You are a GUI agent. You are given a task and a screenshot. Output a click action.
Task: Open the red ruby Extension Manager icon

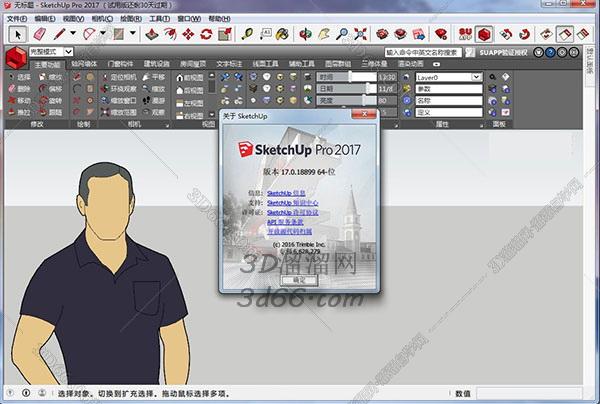click(x=441, y=34)
